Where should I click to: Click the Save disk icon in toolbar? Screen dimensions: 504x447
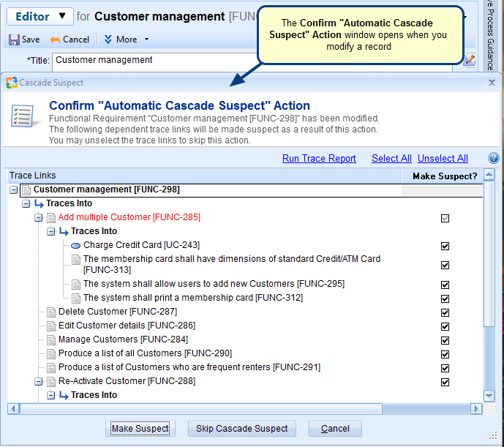point(14,40)
